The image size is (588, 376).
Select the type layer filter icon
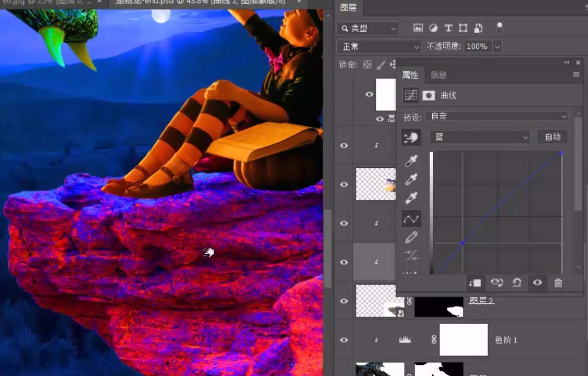tap(448, 28)
